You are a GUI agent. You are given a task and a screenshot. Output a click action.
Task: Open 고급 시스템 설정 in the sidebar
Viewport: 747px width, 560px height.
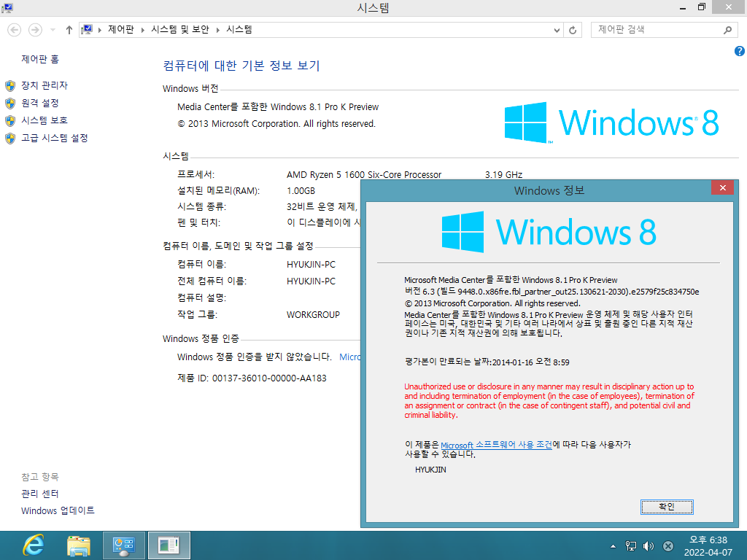tap(54, 138)
